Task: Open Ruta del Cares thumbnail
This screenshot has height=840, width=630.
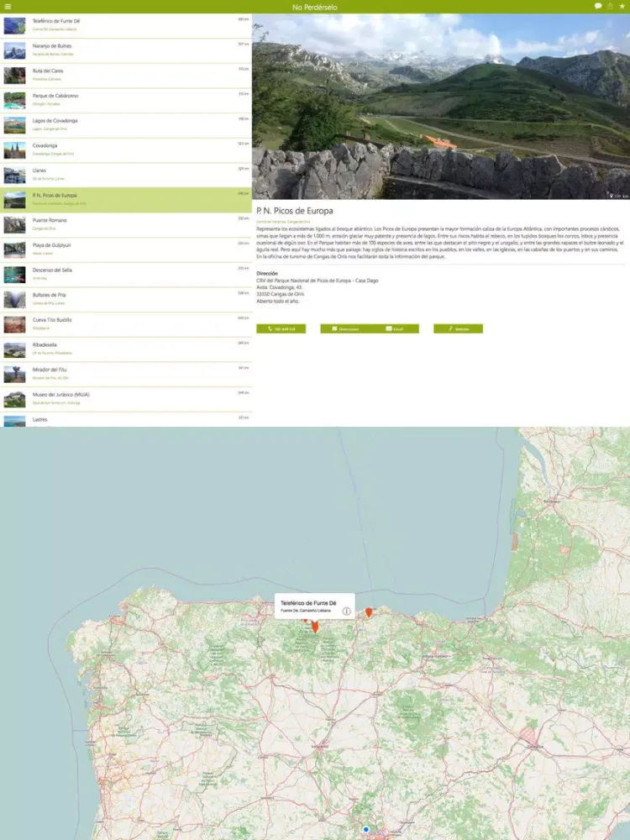Action: pyautogui.click(x=14, y=76)
